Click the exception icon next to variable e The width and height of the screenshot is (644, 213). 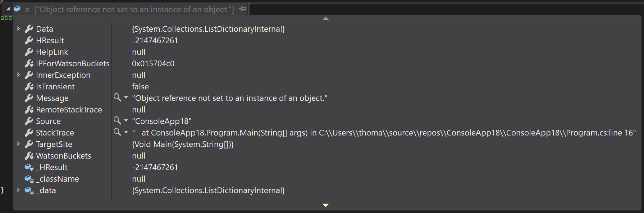[x=17, y=9]
